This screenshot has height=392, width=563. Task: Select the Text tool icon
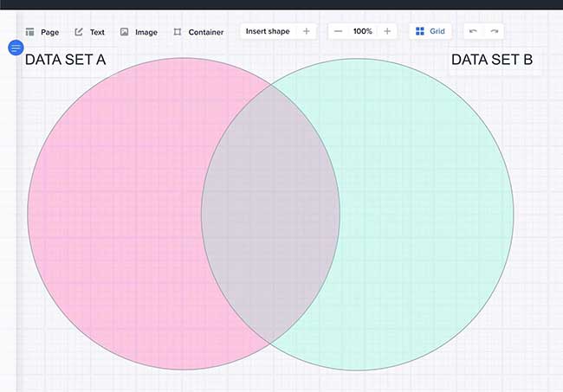[79, 32]
